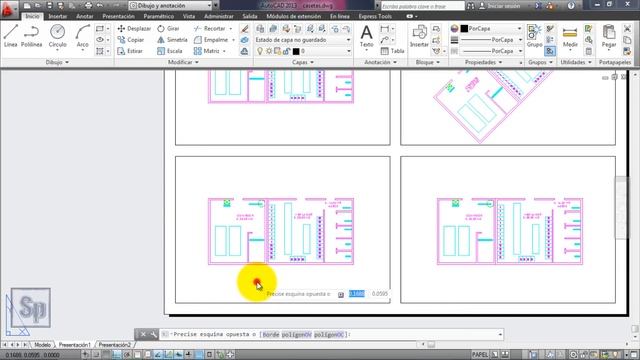The image size is (640, 360).
Task: Open the Insertar ribbon tab
Action: [58, 16]
